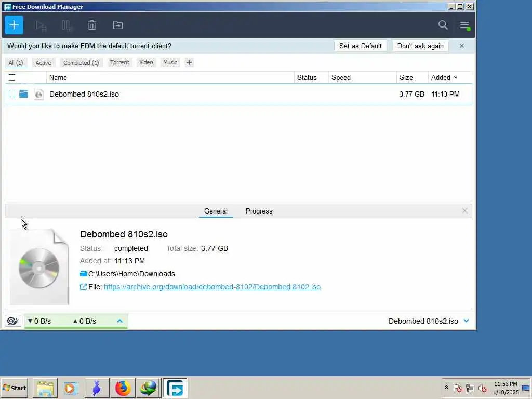
Task: Switch to the General details tab
Action: click(216, 211)
